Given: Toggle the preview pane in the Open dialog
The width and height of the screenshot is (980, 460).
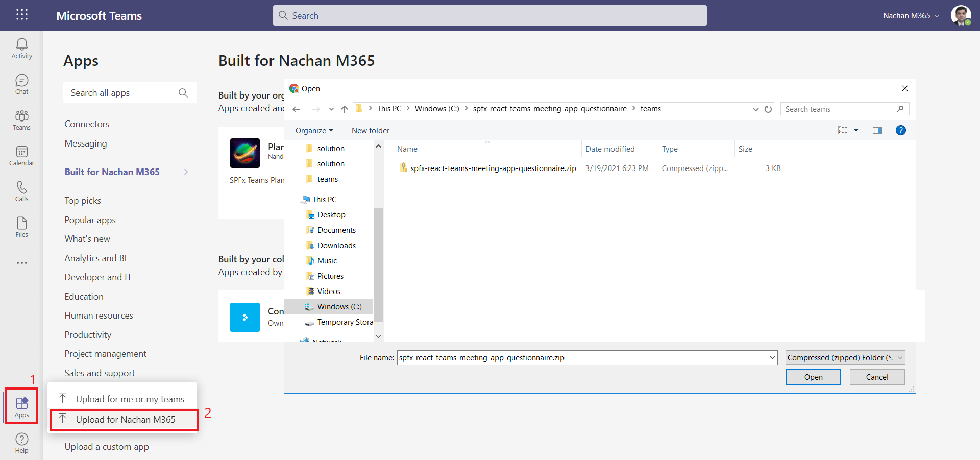Looking at the screenshot, I should tap(877, 130).
